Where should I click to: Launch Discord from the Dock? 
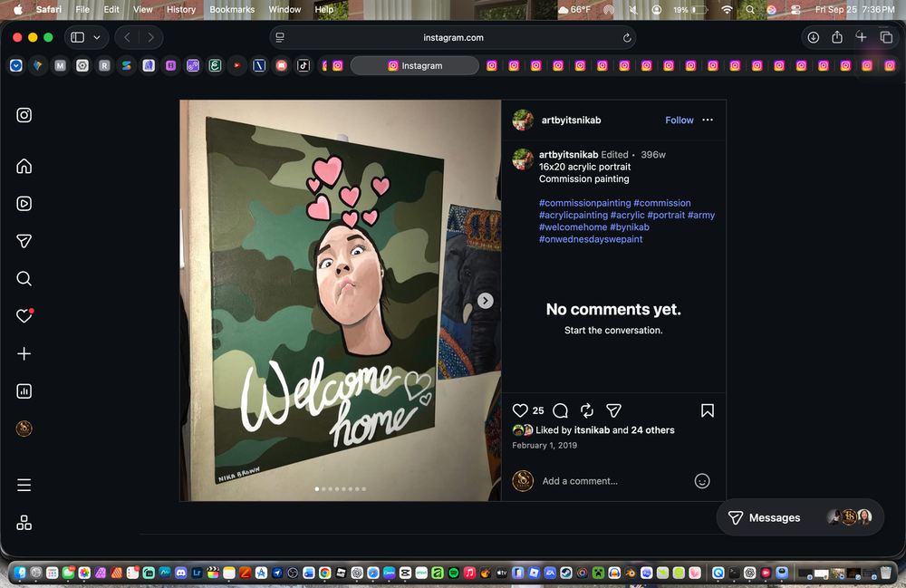coord(181,573)
